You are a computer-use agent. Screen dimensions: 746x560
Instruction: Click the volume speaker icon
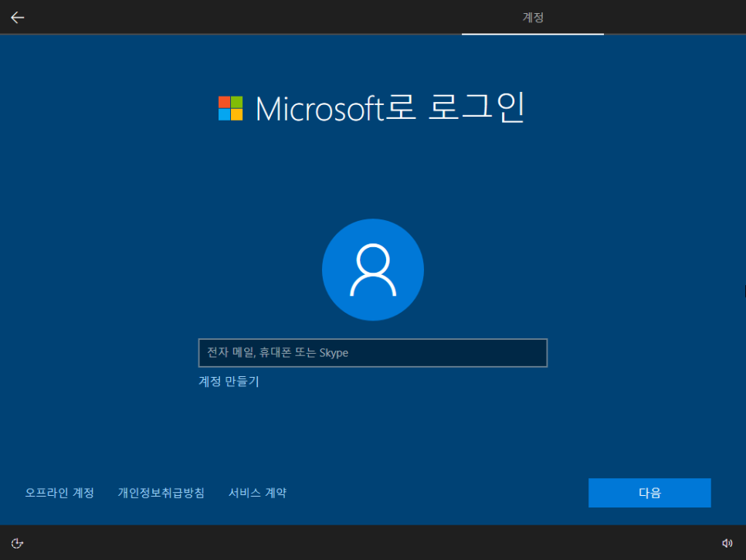tap(727, 543)
